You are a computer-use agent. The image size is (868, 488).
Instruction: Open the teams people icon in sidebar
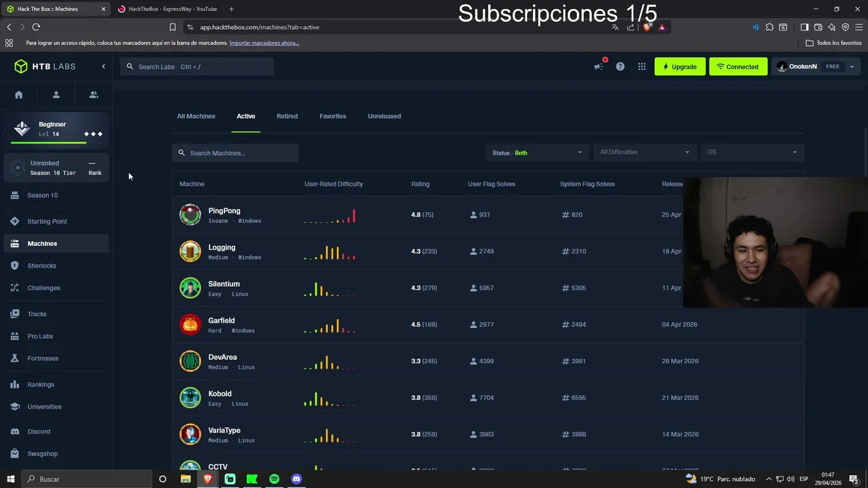(94, 95)
